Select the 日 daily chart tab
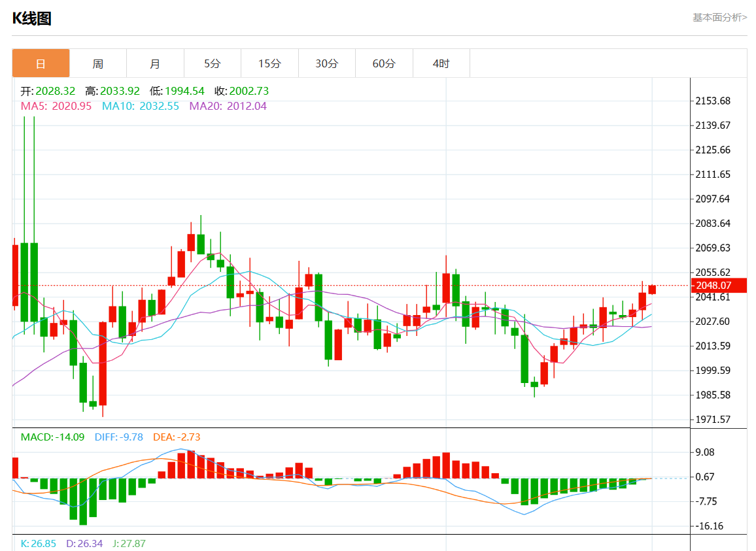Screen dimensions: 756x551 coord(41,63)
